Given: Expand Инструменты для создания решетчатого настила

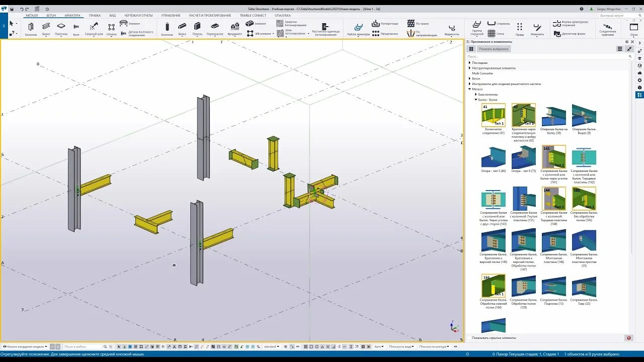Looking at the screenshot, I should point(470,84).
